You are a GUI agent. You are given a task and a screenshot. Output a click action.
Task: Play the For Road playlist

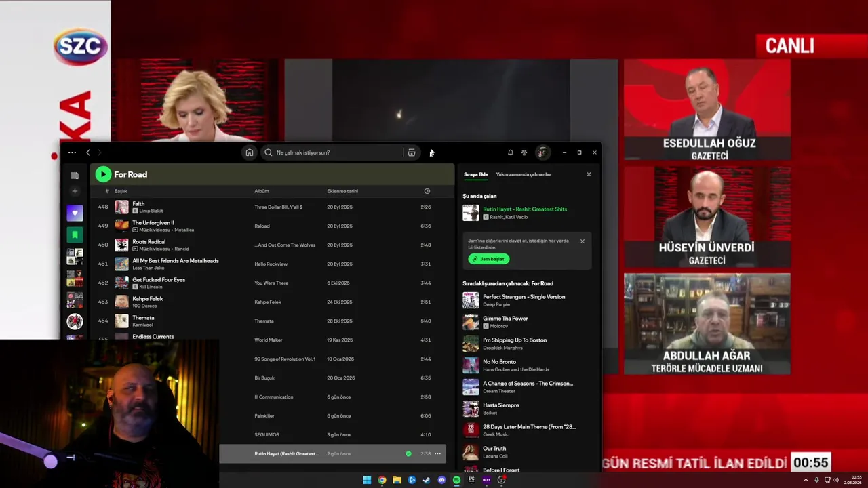[x=103, y=174]
